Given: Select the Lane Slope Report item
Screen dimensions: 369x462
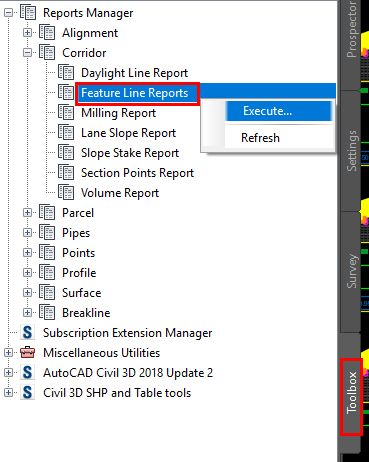Looking at the screenshot, I should [128, 133].
